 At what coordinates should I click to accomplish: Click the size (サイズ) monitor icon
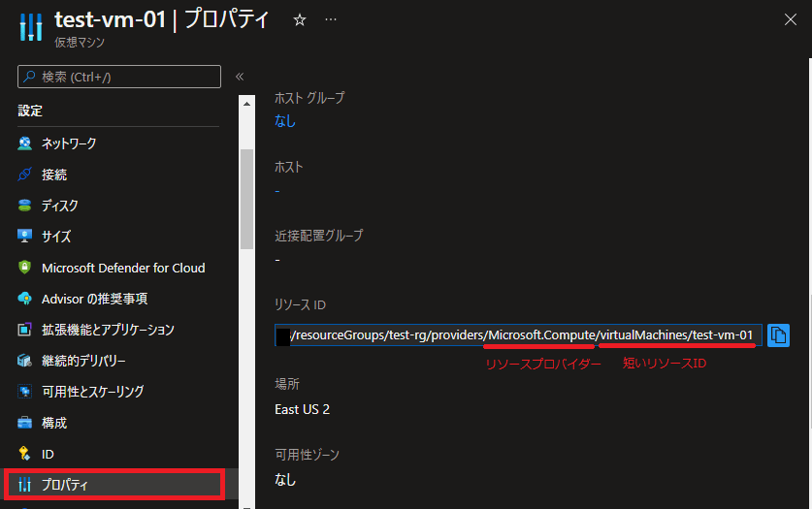click(x=24, y=237)
